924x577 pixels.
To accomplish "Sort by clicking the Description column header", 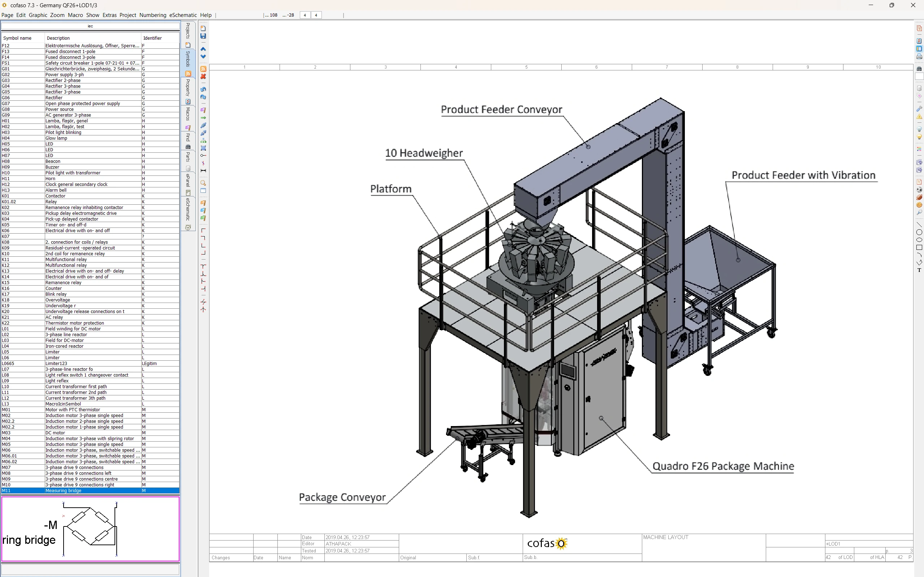I will tap(58, 38).
